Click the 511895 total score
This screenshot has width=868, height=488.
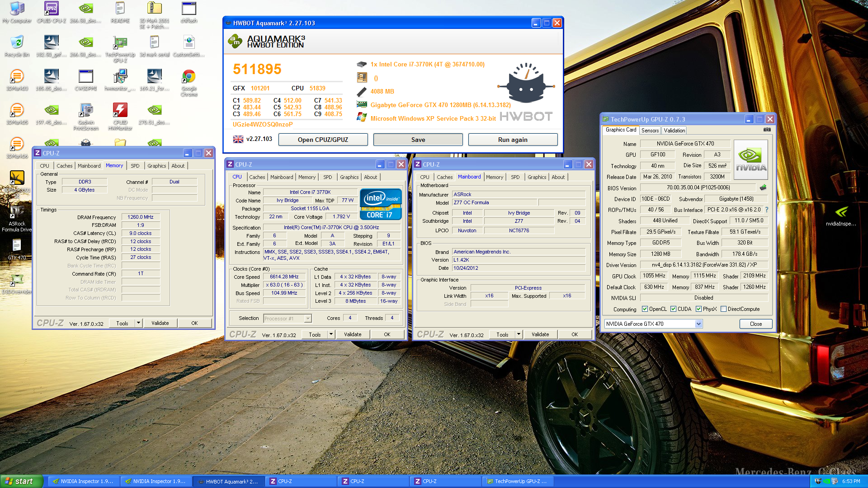pos(257,69)
